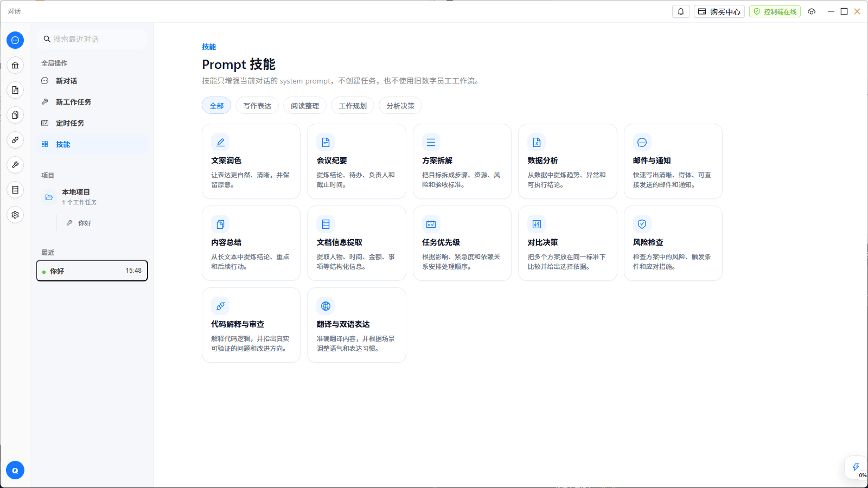868x488 pixels.
Task: Click the Q avatar icon
Action: [x=15, y=471]
